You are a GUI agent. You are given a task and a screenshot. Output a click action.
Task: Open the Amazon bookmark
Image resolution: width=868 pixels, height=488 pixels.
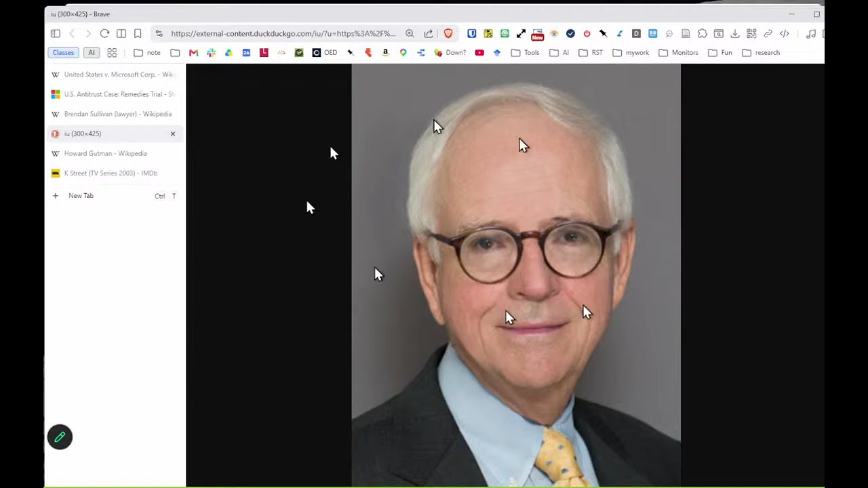385,52
